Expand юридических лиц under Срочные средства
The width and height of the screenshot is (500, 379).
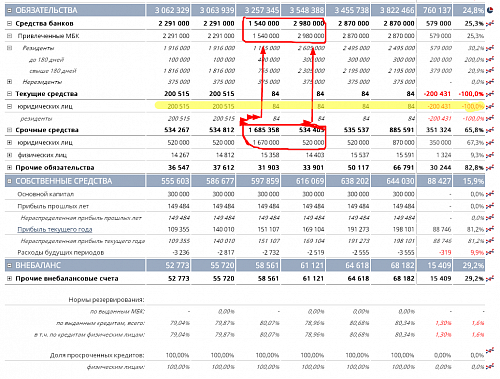click(x=9, y=143)
